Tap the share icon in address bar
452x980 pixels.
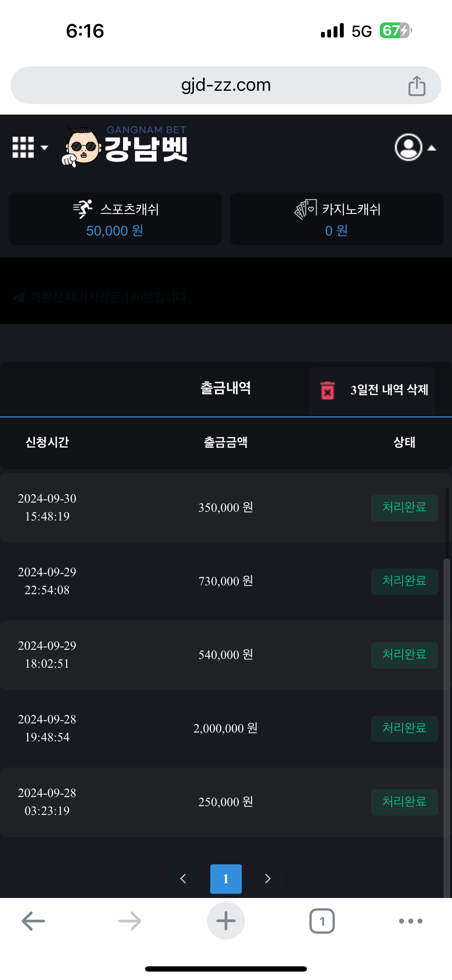tap(417, 86)
